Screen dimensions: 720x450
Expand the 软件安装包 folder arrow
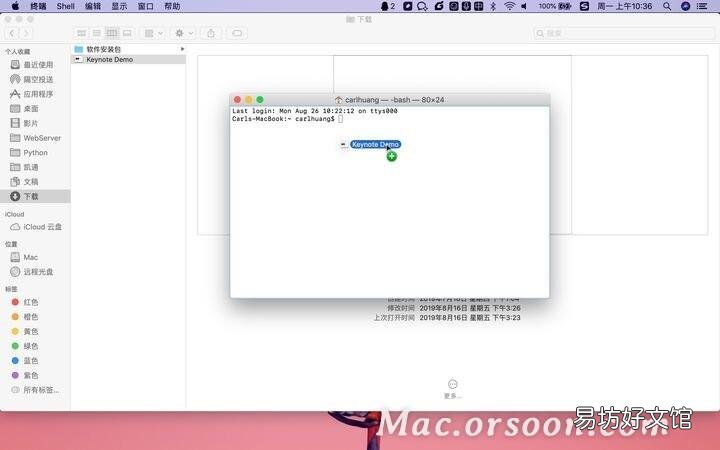tap(182, 49)
